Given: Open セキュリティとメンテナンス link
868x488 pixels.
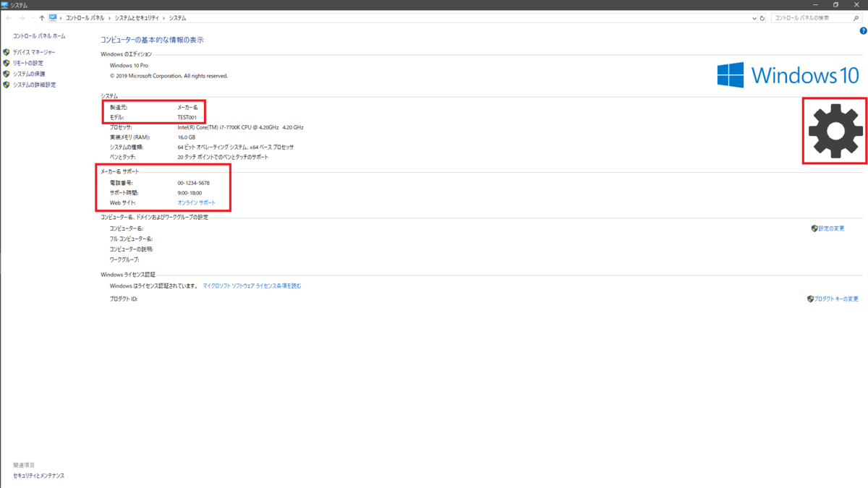Looking at the screenshot, I should click(38, 476).
